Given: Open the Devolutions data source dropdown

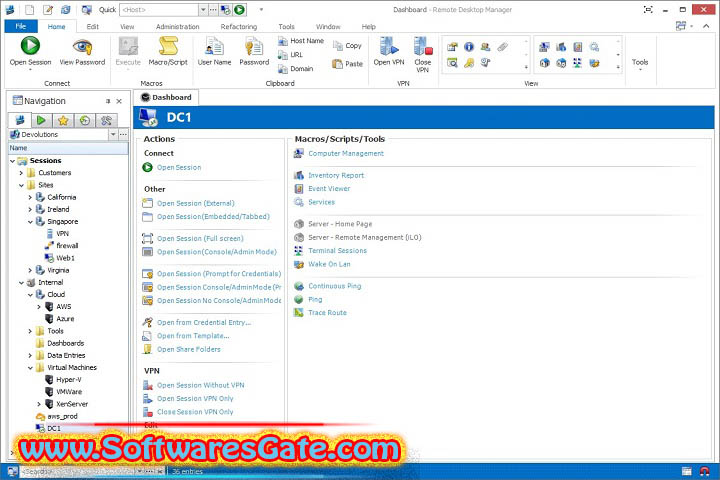Looking at the screenshot, I should [x=113, y=135].
